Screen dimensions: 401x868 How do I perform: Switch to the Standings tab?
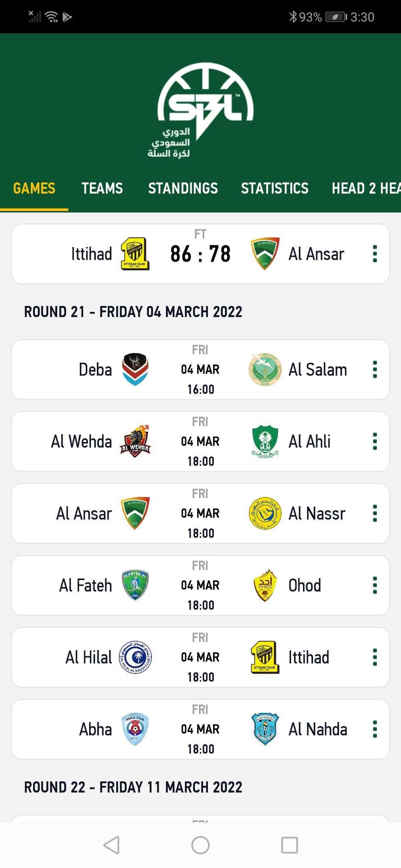click(x=183, y=188)
